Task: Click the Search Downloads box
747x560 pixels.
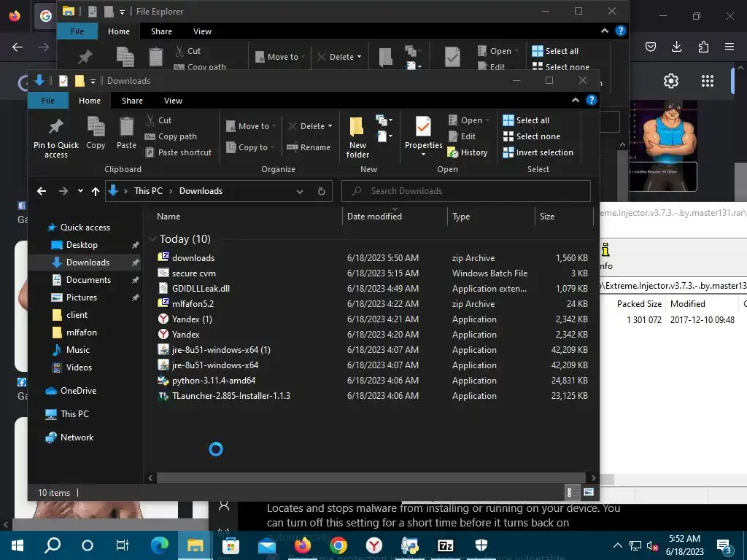Action: click(x=466, y=191)
